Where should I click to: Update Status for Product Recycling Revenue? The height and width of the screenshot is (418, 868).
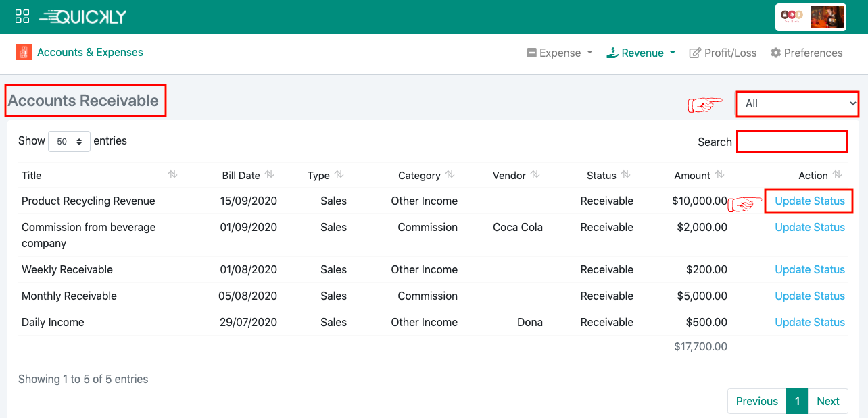pyautogui.click(x=809, y=201)
